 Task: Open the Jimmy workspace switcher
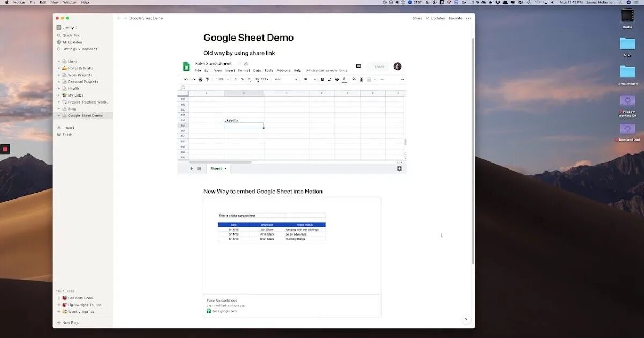67,27
